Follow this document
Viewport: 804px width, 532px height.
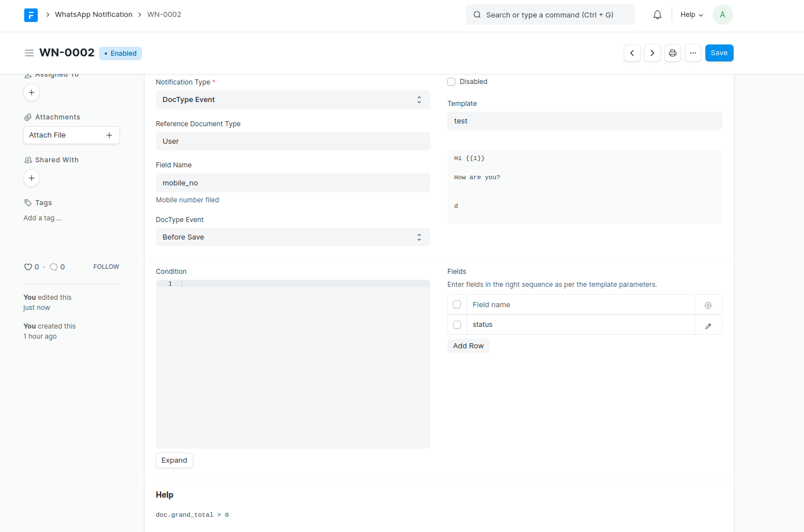point(106,267)
